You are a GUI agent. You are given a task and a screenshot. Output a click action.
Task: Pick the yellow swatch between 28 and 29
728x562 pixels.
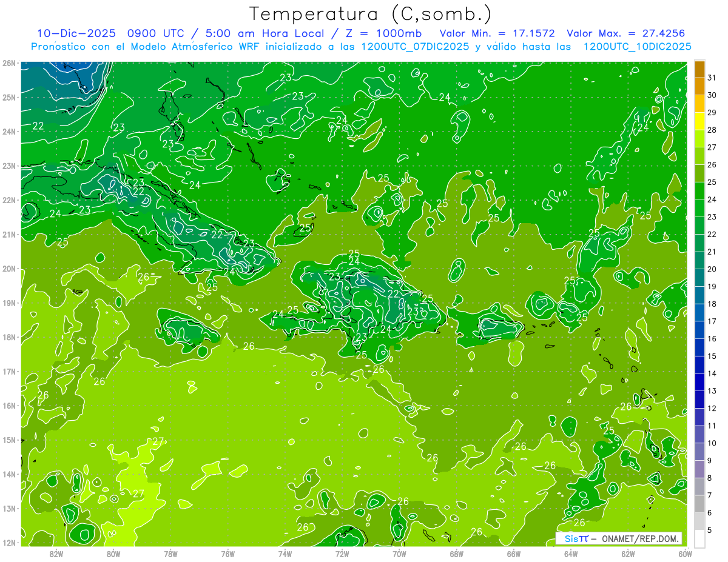pos(699,121)
